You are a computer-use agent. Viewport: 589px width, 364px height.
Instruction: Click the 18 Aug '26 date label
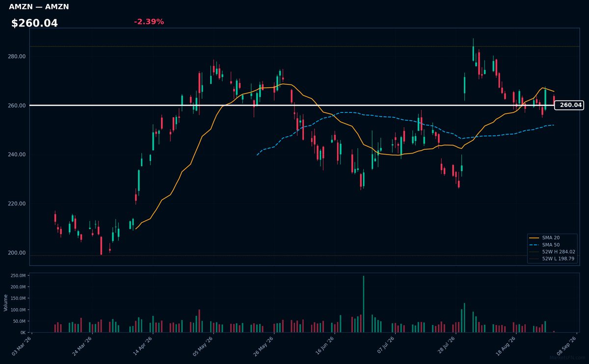505,345
